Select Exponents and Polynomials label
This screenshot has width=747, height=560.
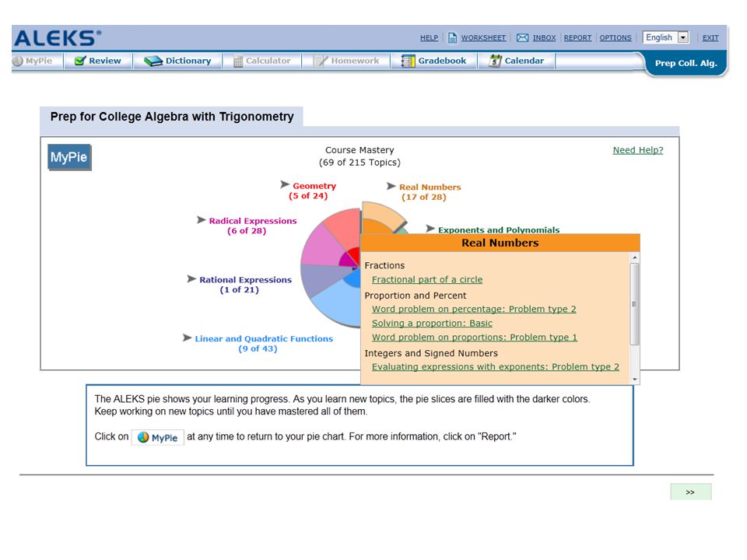pos(499,230)
